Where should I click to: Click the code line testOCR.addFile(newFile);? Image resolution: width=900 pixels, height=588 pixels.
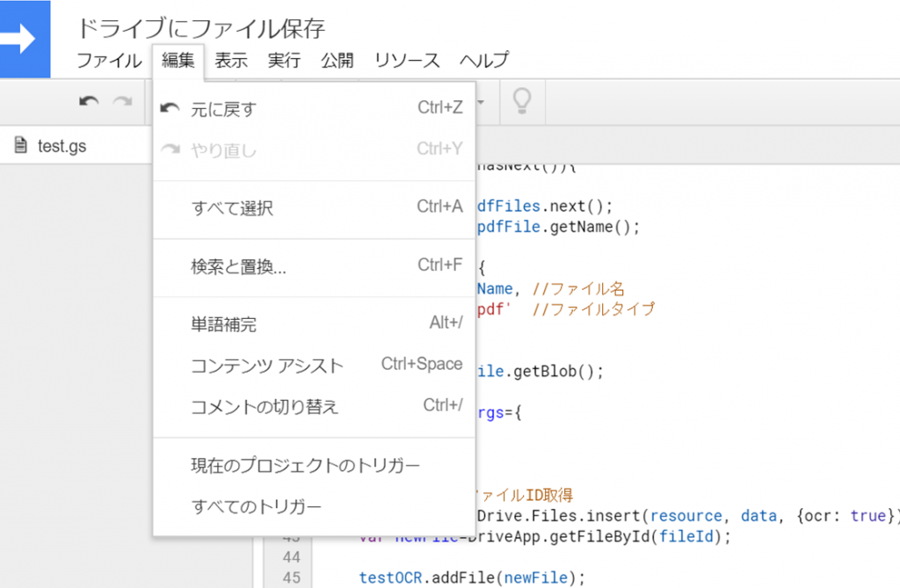(x=472, y=577)
